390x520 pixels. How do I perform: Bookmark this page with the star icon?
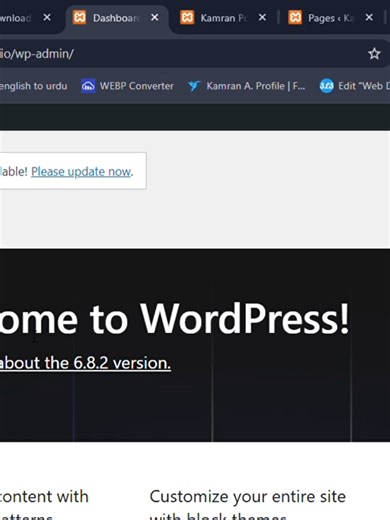click(374, 54)
